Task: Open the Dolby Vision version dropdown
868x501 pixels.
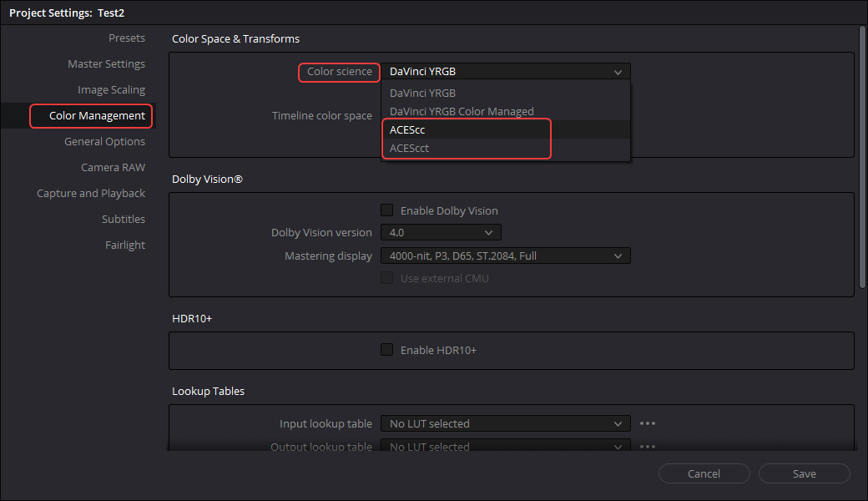Action: coord(441,232)
